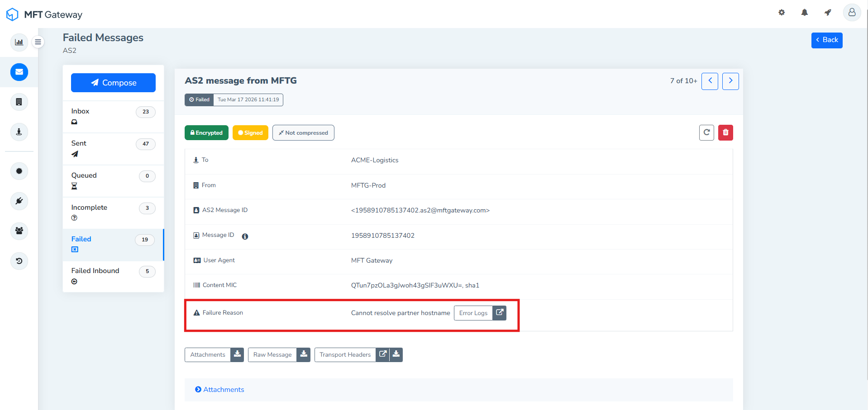The image size is (868, 410).
Task: Open Error Logs for failure reason
Action: coord(473,313)
